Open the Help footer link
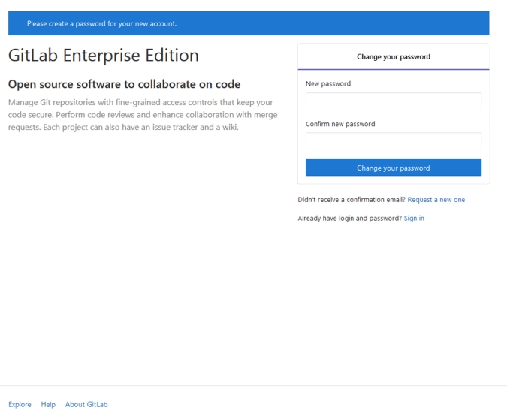Screen dimensions: 507x420 (48, 404)
